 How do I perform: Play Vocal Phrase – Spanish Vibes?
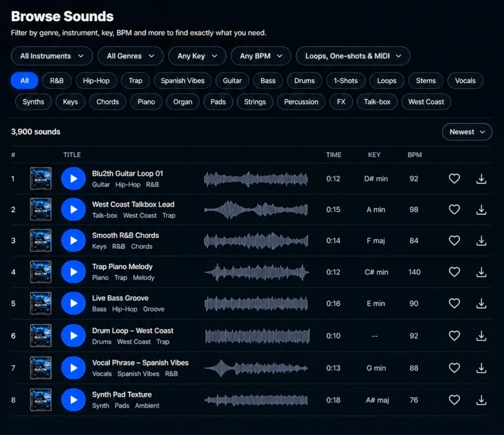click(x=73, y=368)
